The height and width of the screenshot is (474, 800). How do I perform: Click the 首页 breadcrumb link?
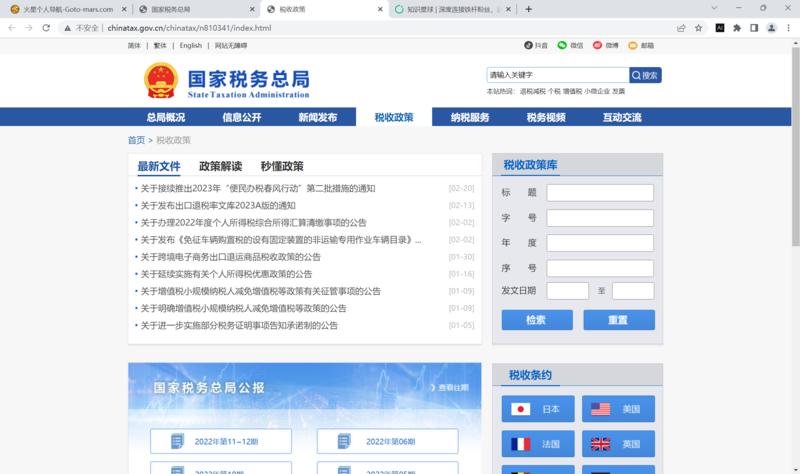136,140
